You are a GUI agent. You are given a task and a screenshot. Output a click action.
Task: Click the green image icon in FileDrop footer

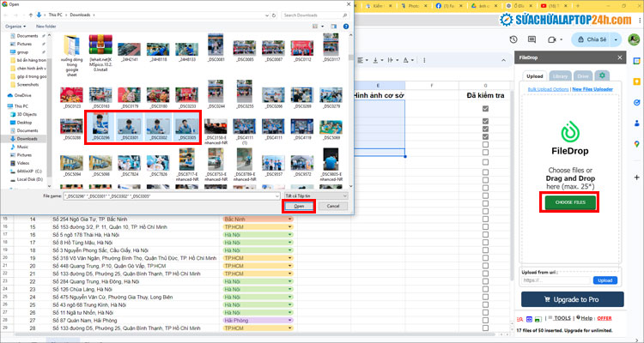(x=538, y=319)
